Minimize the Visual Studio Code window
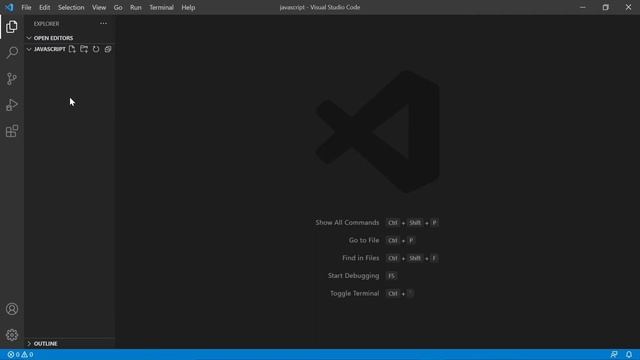This screenshot has height=360, width=640. [x=583, y=7]
